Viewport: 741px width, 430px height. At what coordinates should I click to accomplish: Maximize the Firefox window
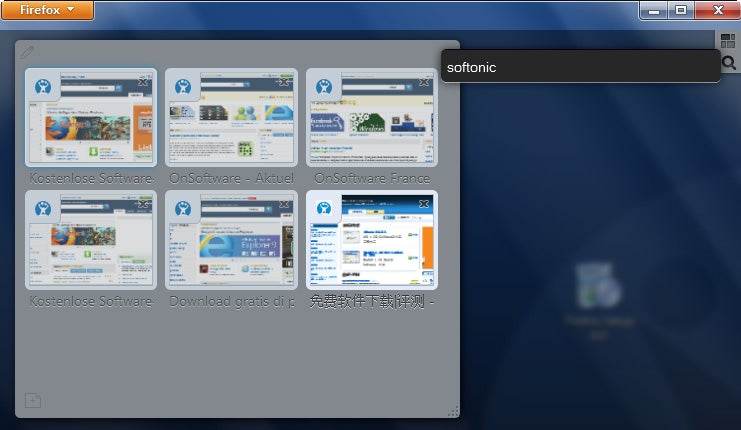coord(681,10)
